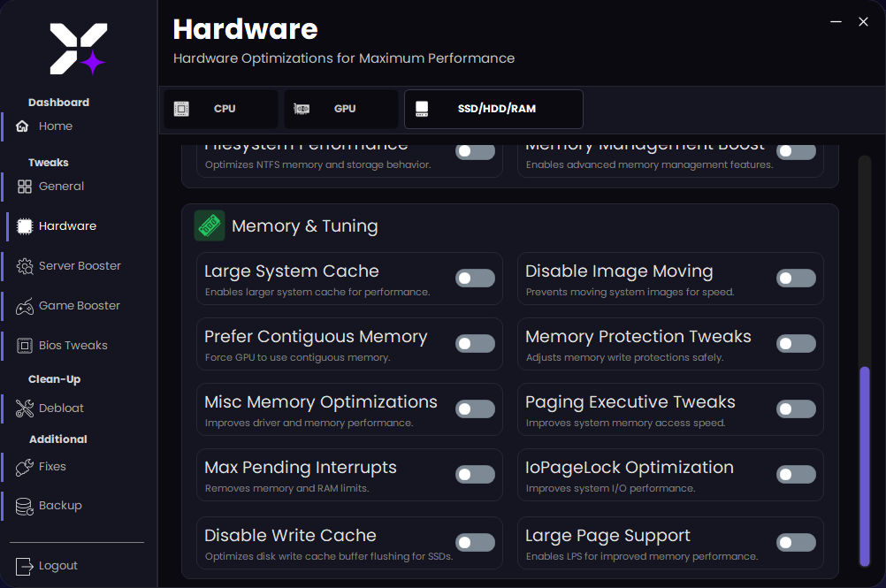Enable Large System Cache
The height and width of the screenshot is (588, 886).
(475, 278)
